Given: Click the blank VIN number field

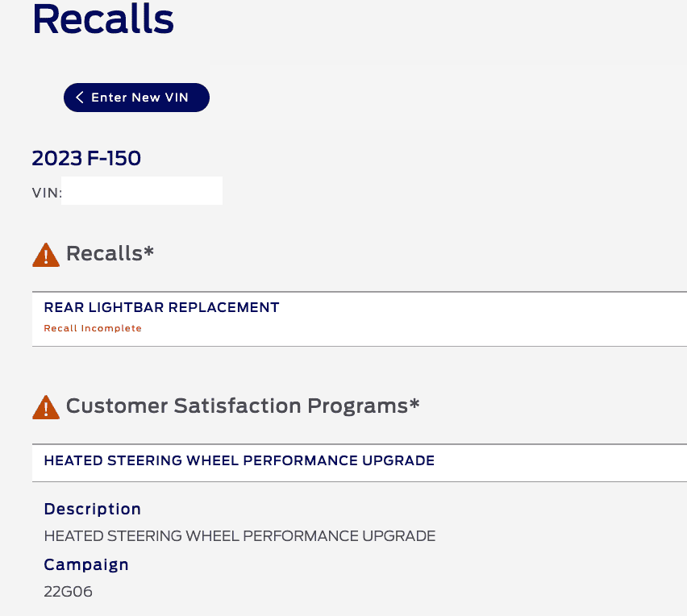Looking at the screenshot, I should tap(142, 192).
